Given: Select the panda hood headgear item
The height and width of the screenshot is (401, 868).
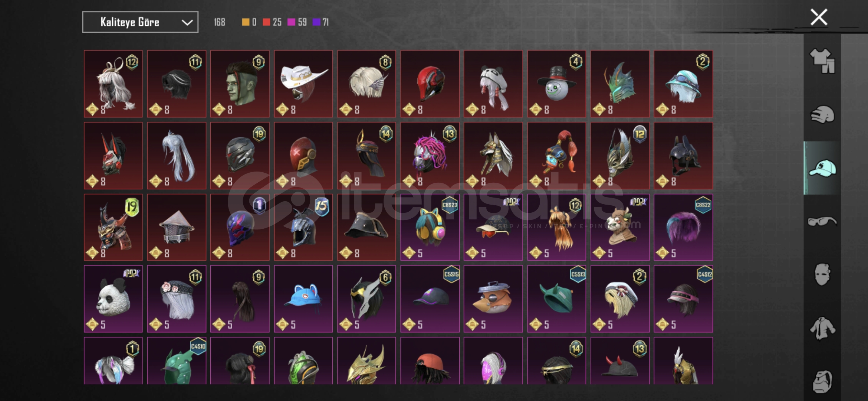Looking at the screenshot, I should [493, 84].
